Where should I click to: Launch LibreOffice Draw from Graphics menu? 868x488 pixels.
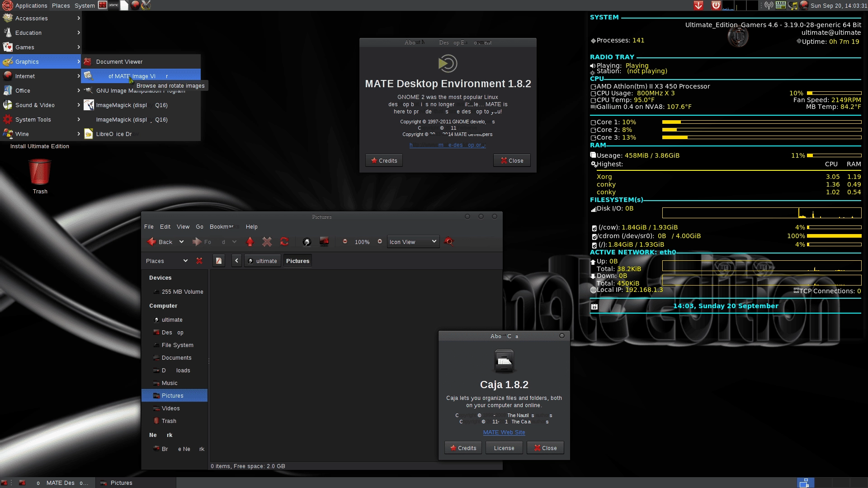[141, 134]
